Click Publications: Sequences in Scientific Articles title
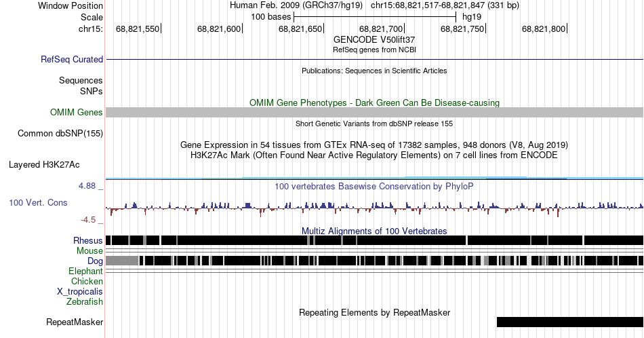 (x=374, y=71)
